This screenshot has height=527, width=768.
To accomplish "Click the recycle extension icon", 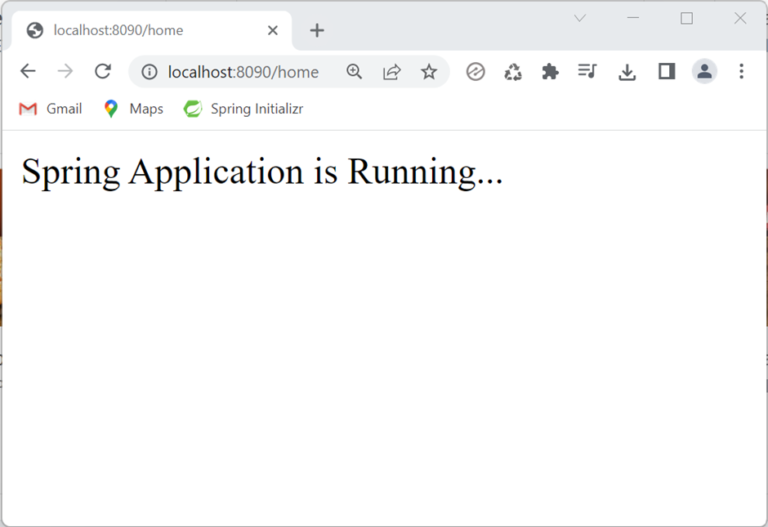I will coord(513,72).
